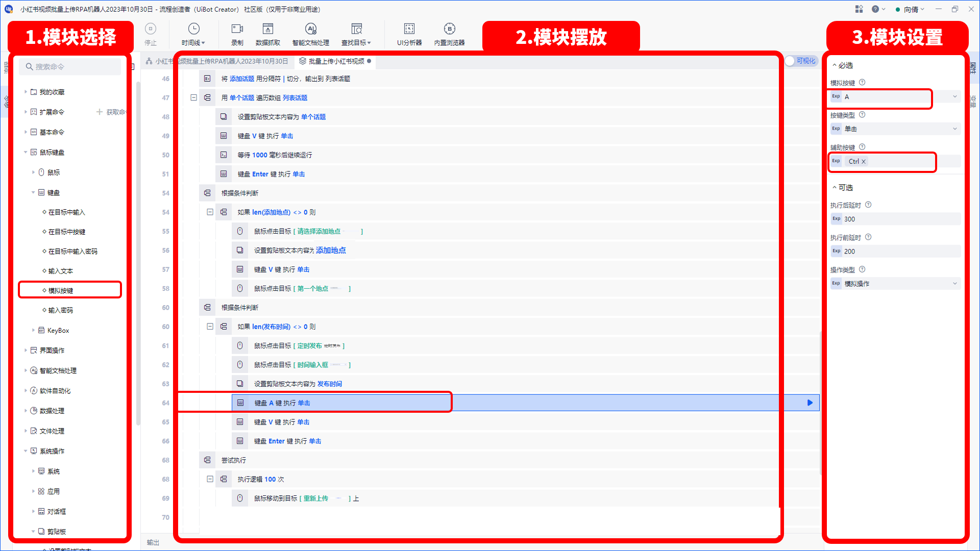Open the 时间线 timeline tool
This screenshot has height=551, width=980.
click(193, 34)
